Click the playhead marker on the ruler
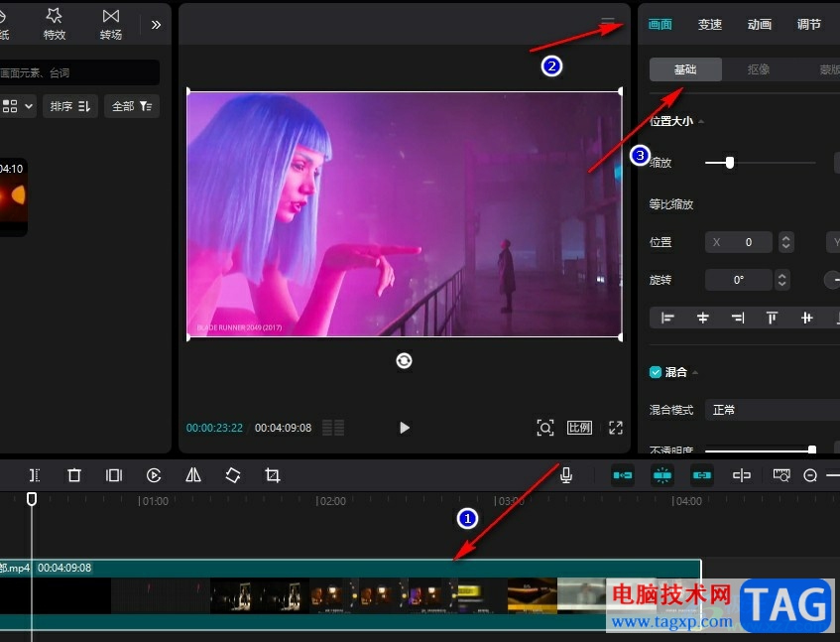 point(32,499)
